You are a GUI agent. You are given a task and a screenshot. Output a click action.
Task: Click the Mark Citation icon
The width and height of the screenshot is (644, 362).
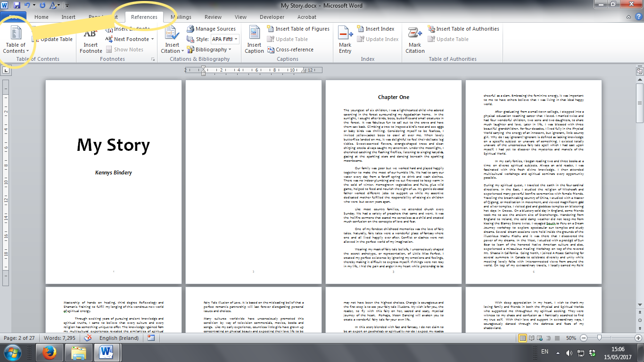415,40
